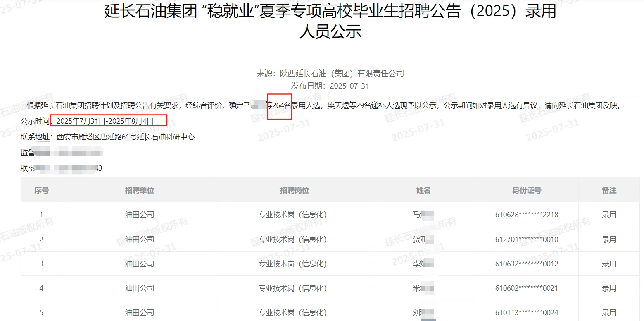
Task: Click the 备注 column header
Action: click(x=609, y=190)
